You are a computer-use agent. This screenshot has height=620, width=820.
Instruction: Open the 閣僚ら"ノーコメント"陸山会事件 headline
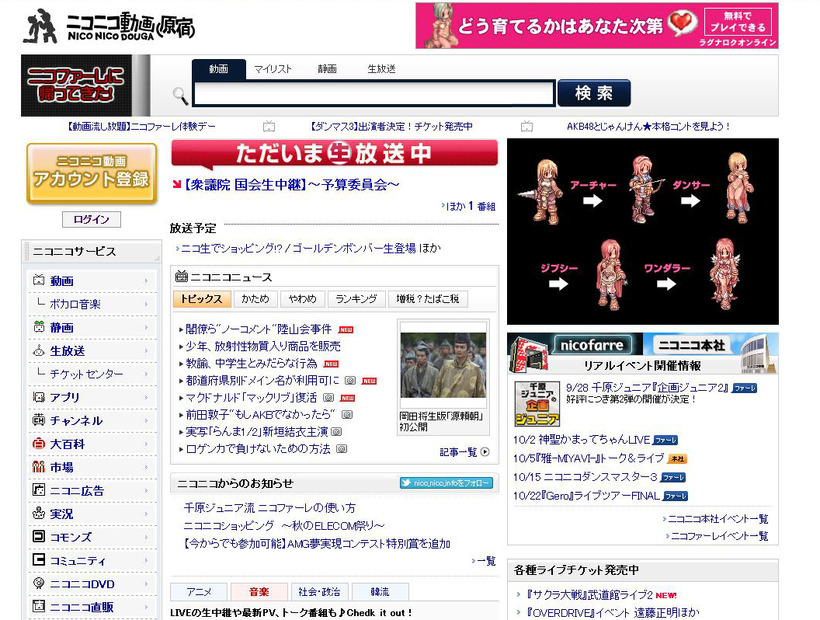[259, 329]
